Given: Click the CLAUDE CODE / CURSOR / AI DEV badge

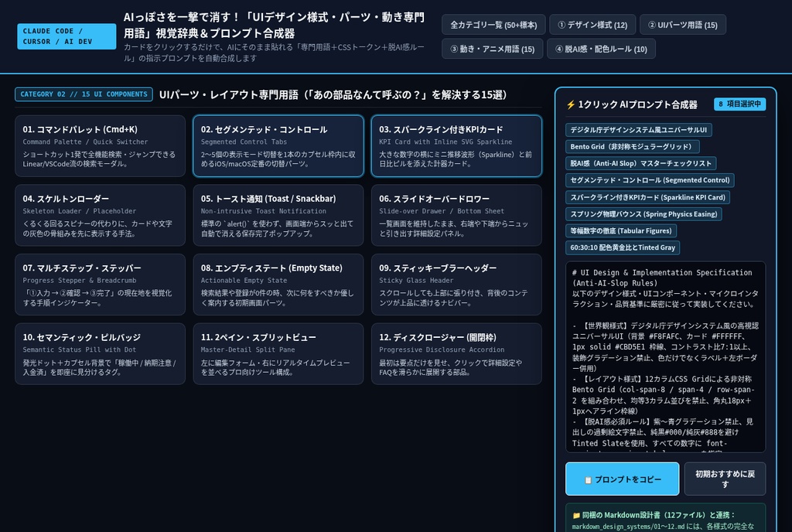Looking at the screenshot, I should tap(67, 36).
